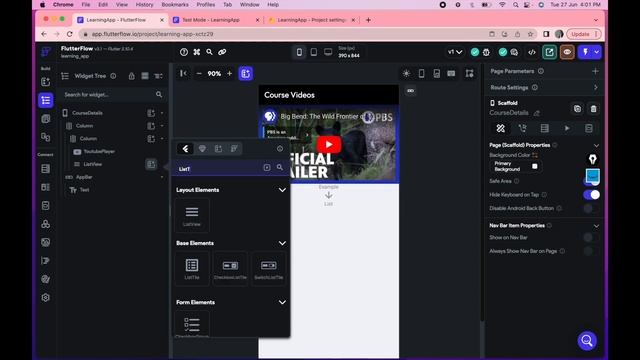Select phone device preview size
This screenshot has width=640, height=360.
click(299, 52)
